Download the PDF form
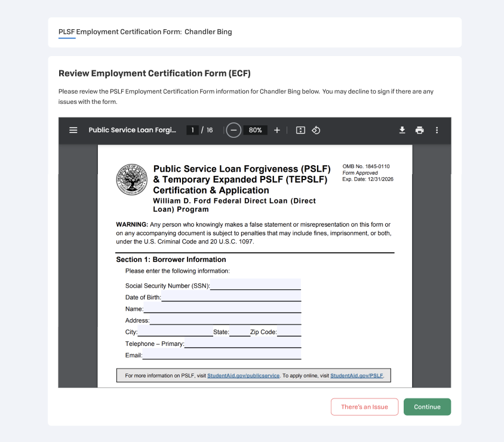The image size is (504, 442). click(x=402, y=130)
